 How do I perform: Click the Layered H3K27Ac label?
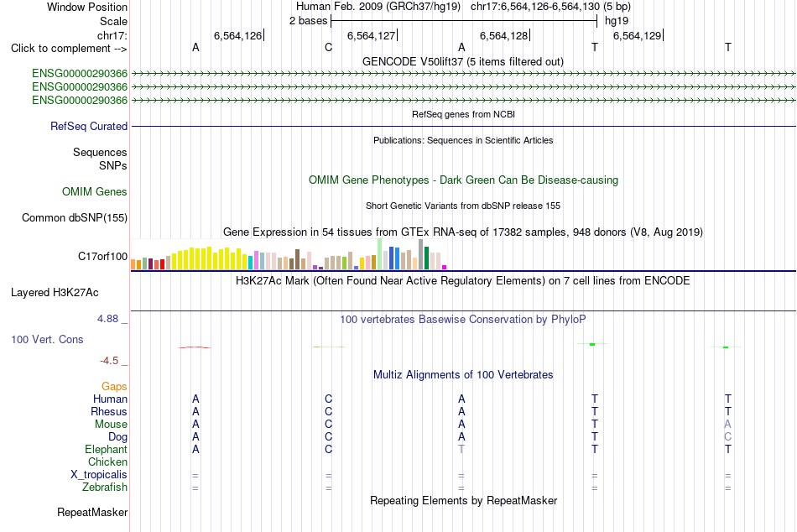tap(55, 293)
